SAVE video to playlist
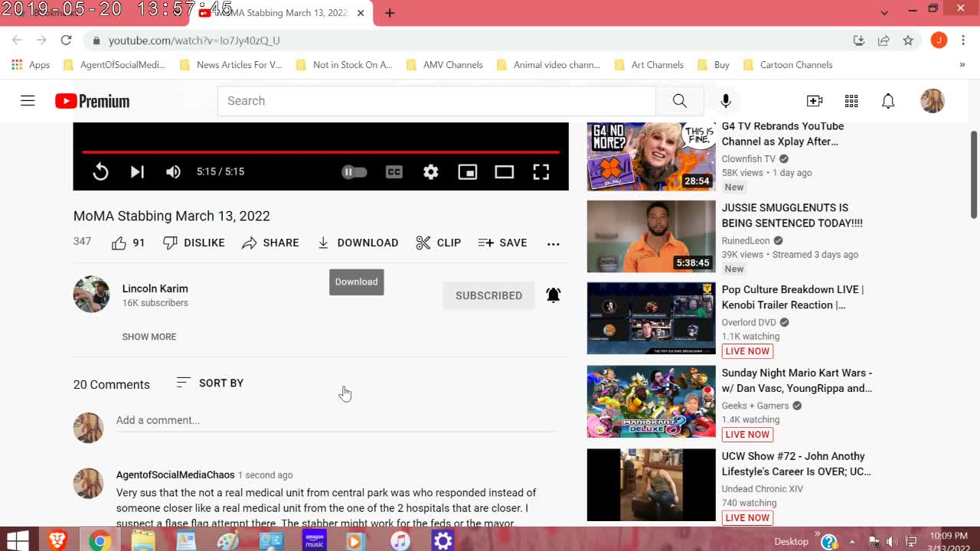 [x=502, y=243]
